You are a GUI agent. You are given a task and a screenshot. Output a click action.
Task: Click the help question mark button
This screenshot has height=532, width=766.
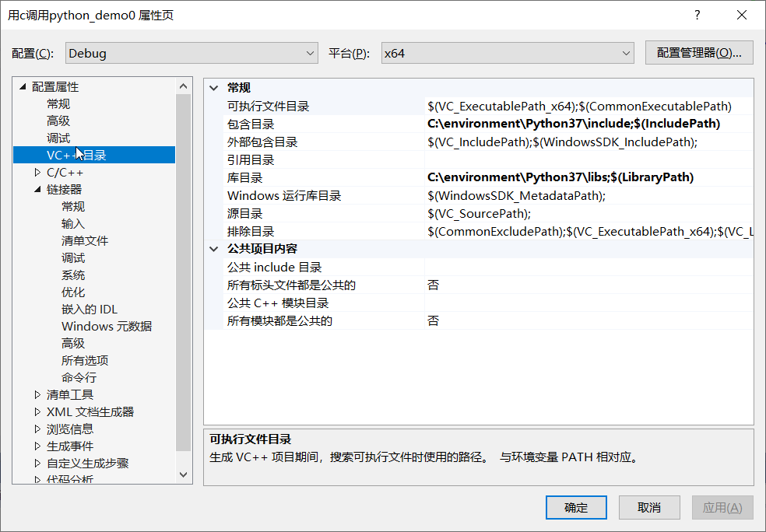[x=697, y=16]
